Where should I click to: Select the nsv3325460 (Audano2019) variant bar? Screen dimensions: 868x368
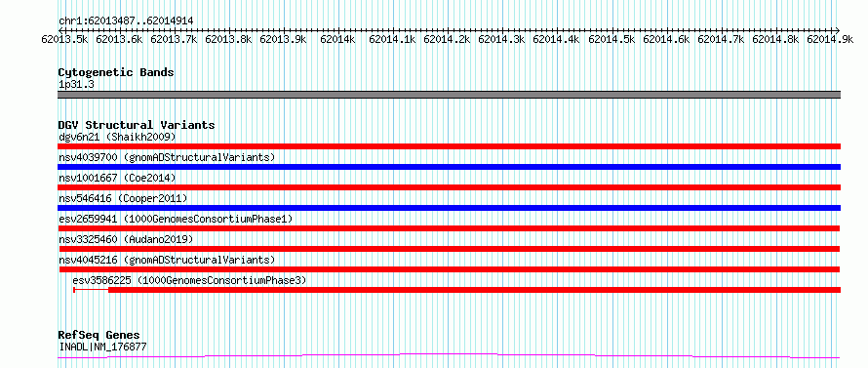tap(449, 249)
